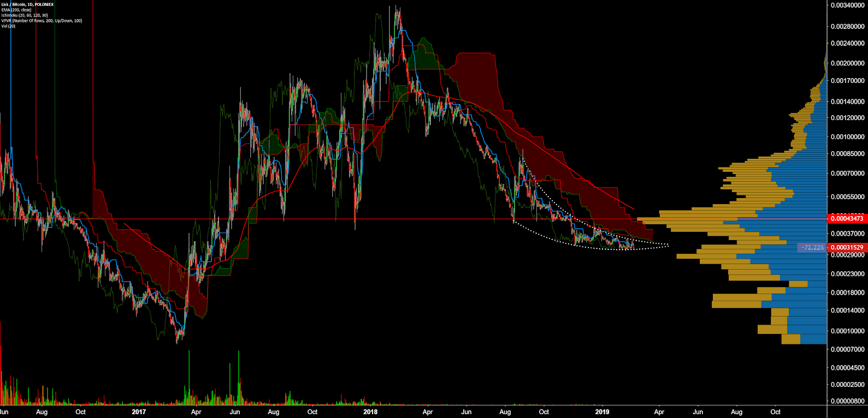Image resolution: width=868 pixels, height=418 pixels.
Task: Click the 0.00000800 price axis value
Action: point(848,401)
